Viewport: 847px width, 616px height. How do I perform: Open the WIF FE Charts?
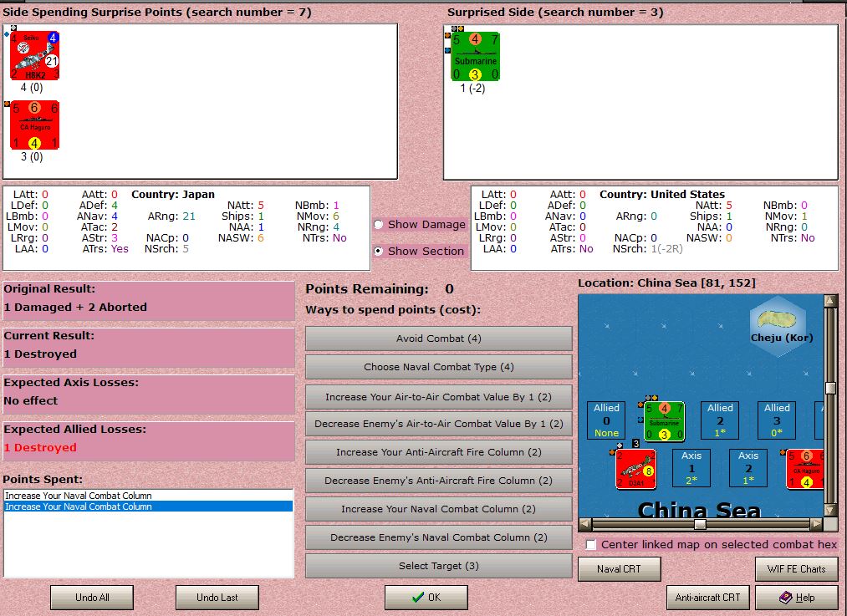coord(796,569)
